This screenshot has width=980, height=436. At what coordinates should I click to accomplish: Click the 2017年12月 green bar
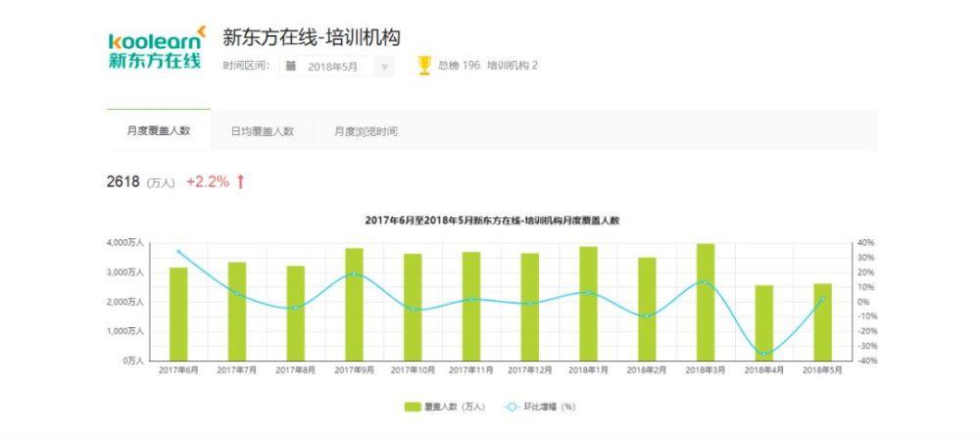[x=530, y=308]
